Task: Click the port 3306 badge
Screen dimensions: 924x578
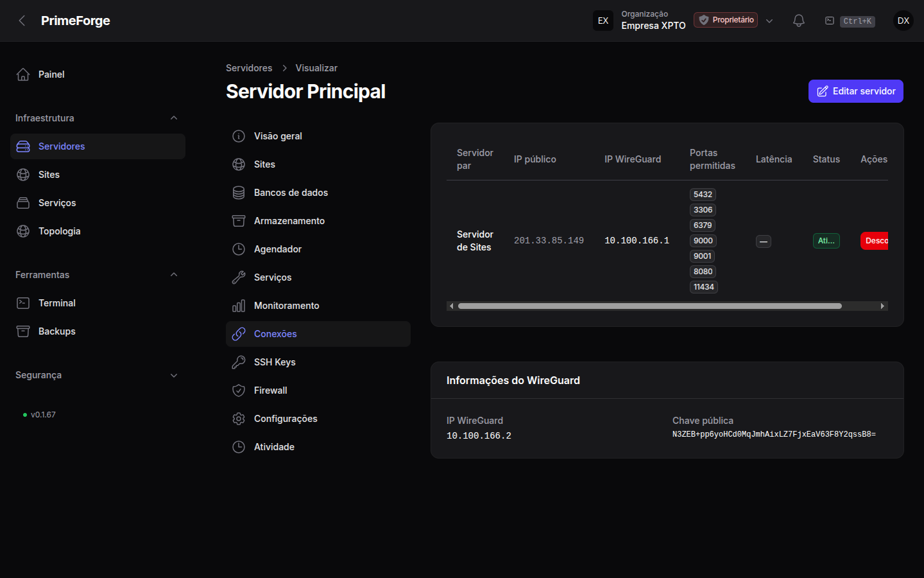Action: click(x=703, y=210)
